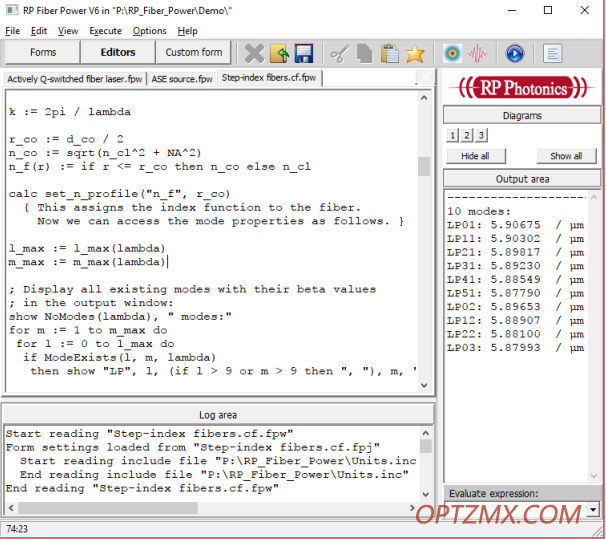606x539 pixels.
Task: Click output area scrollbar up arrow
Action: [594, 197]
